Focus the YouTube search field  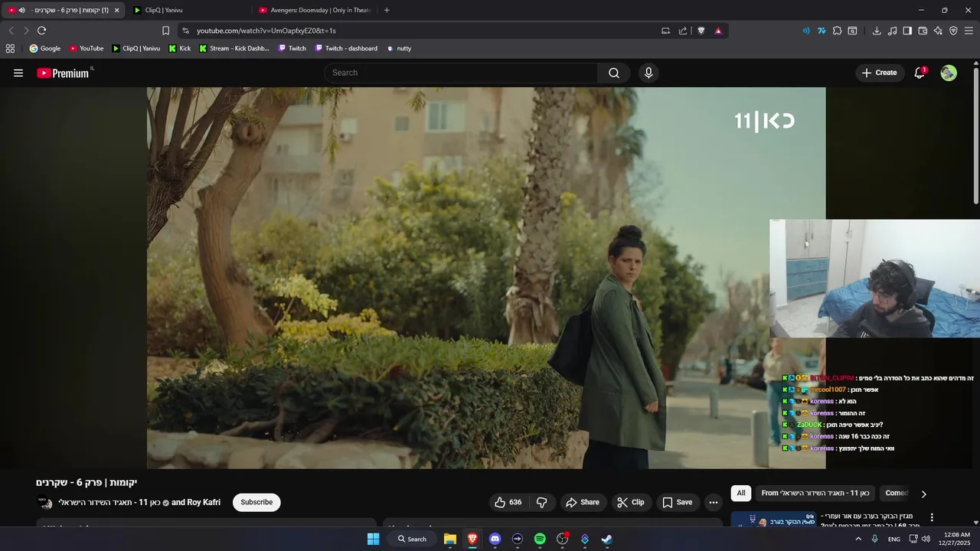coord(461,73)
